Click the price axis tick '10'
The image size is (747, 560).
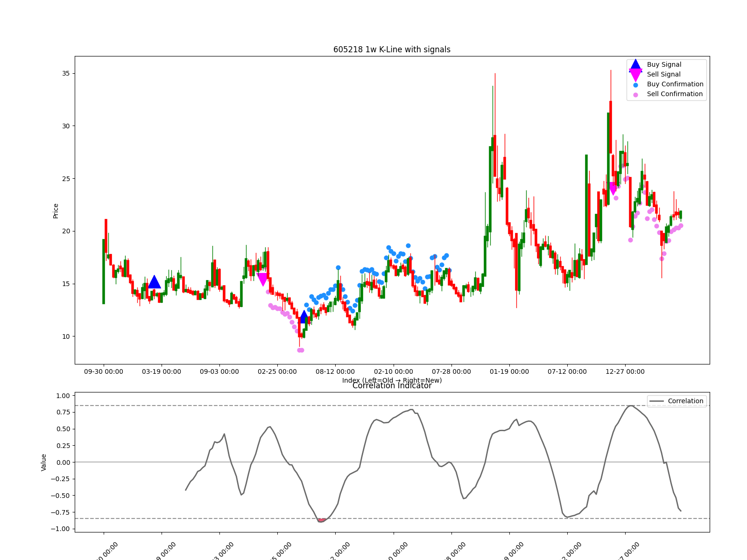click(65, 336)
